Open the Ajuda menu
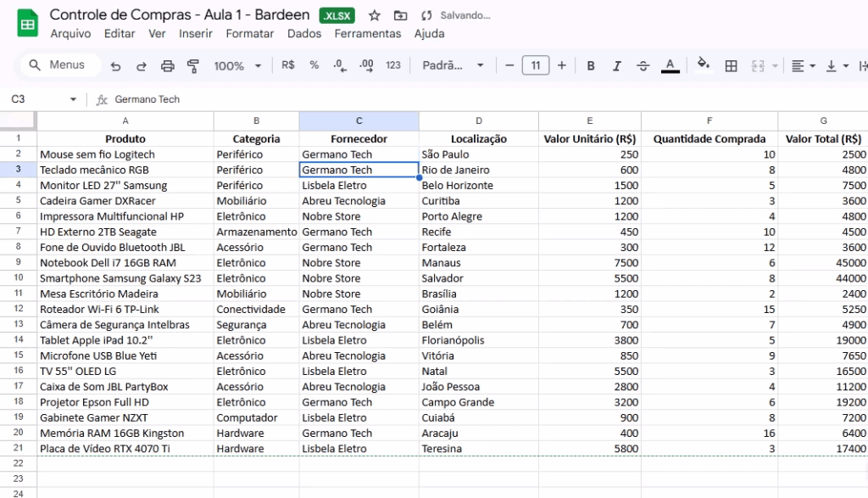868x498 pixels. [x=429, y=34]
